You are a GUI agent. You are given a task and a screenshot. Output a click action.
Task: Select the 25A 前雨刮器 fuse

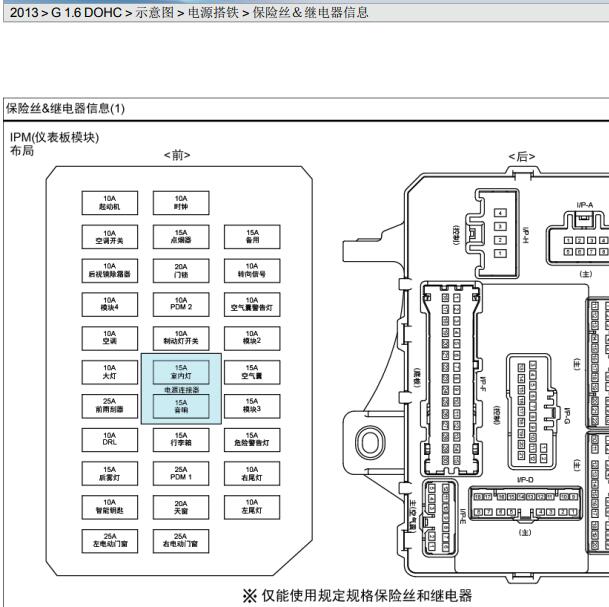coord(110,406)
